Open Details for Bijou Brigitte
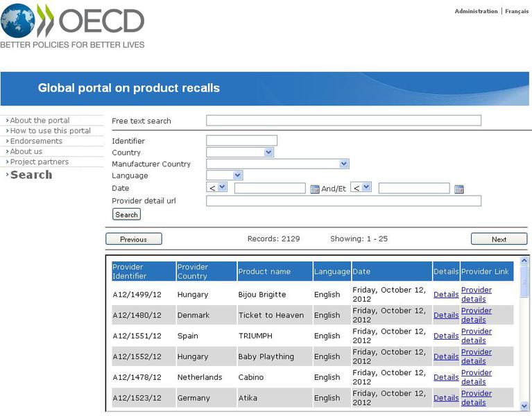This screenshot has width=532, height=416. click(x=446, y=295)
